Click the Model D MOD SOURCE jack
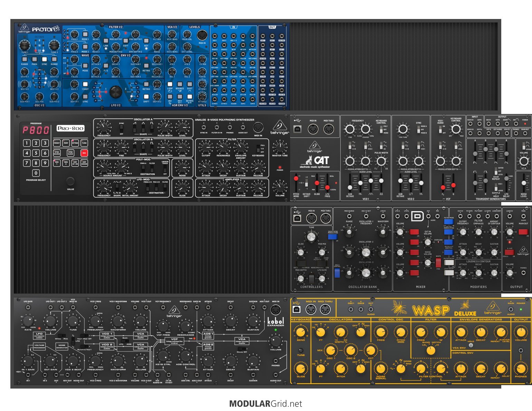This screenshot has height=411, width=532. (x=349, y=216)
